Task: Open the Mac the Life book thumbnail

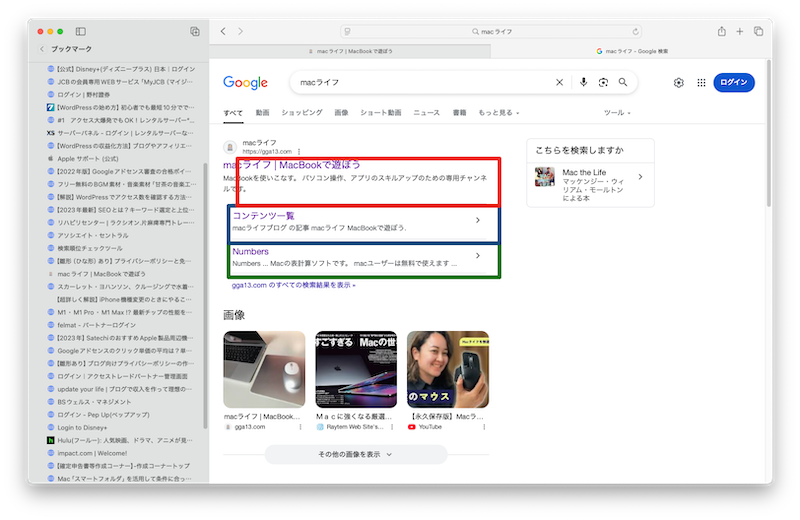Action: pyautogui.click(x=544, y=177)
